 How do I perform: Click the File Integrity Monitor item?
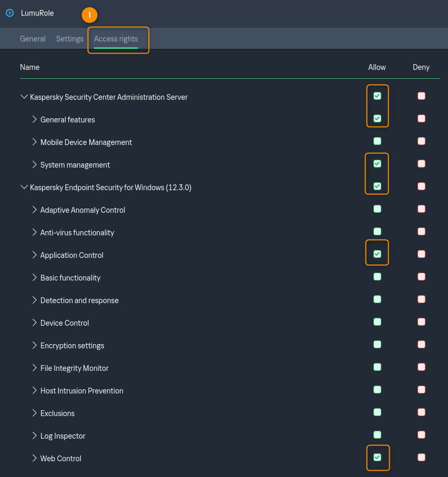point(75,368)
